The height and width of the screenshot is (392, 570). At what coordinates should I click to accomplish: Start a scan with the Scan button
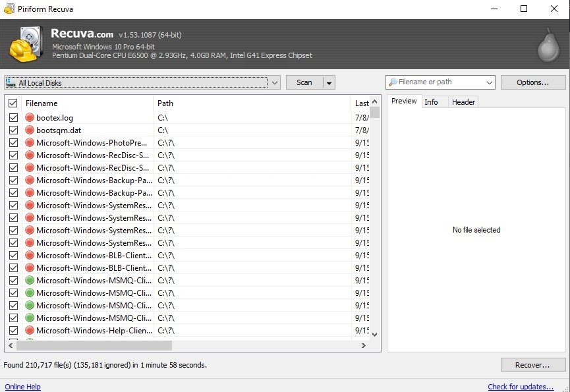coord(304,82)
